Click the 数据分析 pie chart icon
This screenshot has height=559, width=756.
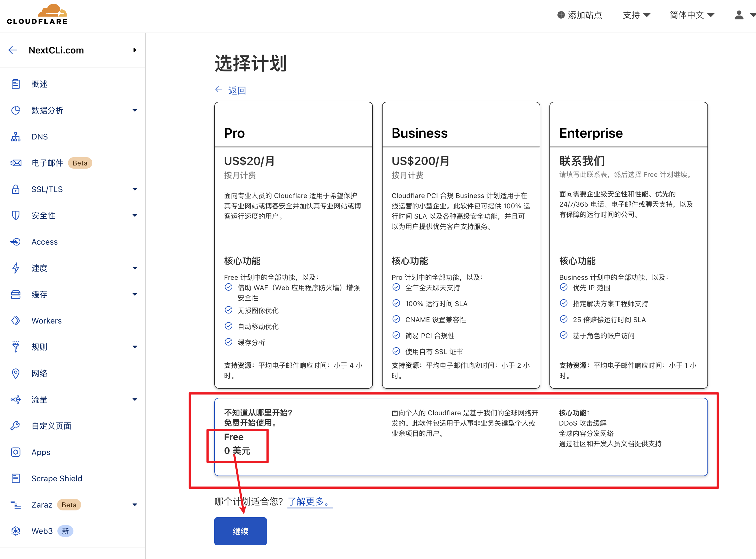[15, 110]
